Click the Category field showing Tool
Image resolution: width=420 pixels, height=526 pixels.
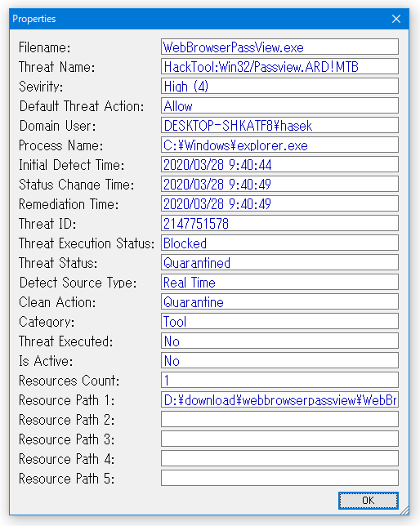279,321
